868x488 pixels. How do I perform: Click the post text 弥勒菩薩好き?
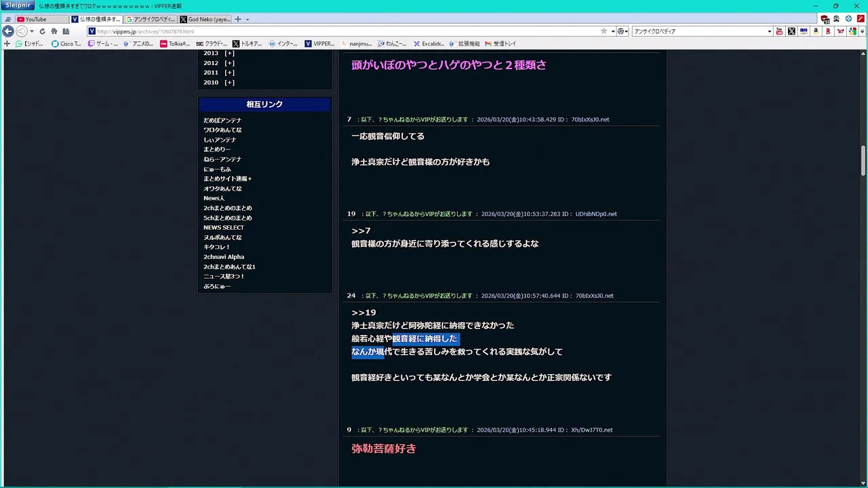click(x=384, y=449)
